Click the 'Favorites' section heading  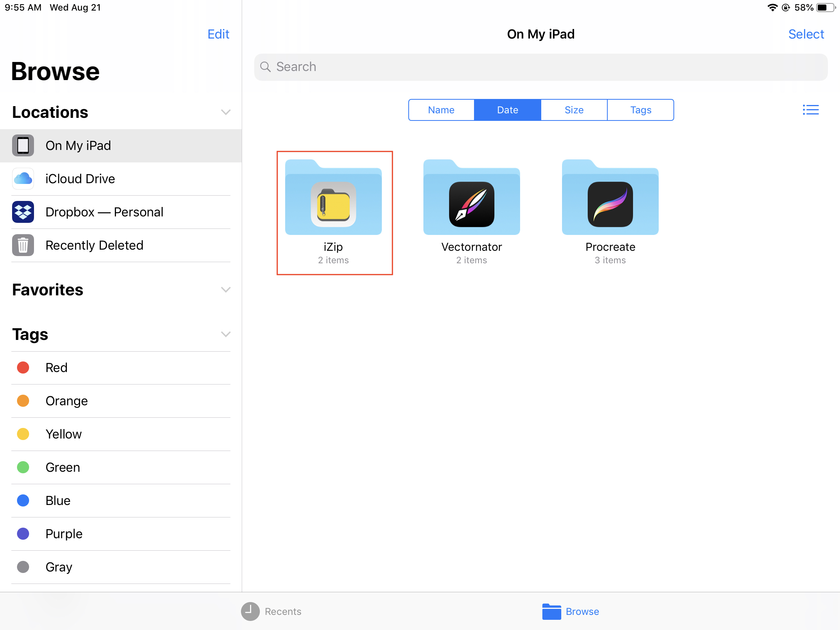click(x=48, y=290)
